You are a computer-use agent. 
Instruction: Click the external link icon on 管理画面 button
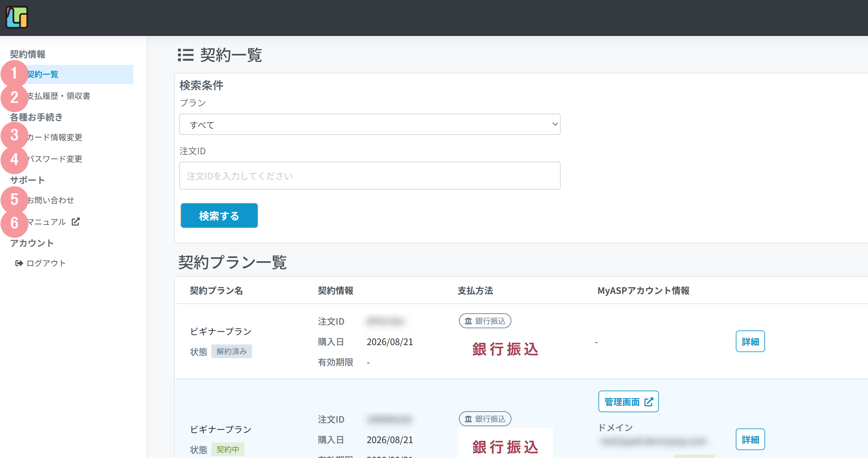tap(649, 402)
